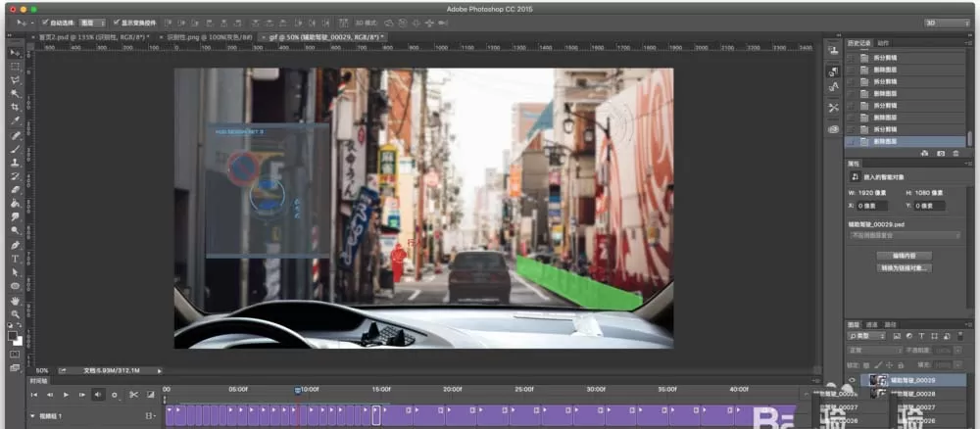Open the video group 1 filmstrip menu
Image resolution: width=980 pixels, height=429 pixels.
click(150, 415)
